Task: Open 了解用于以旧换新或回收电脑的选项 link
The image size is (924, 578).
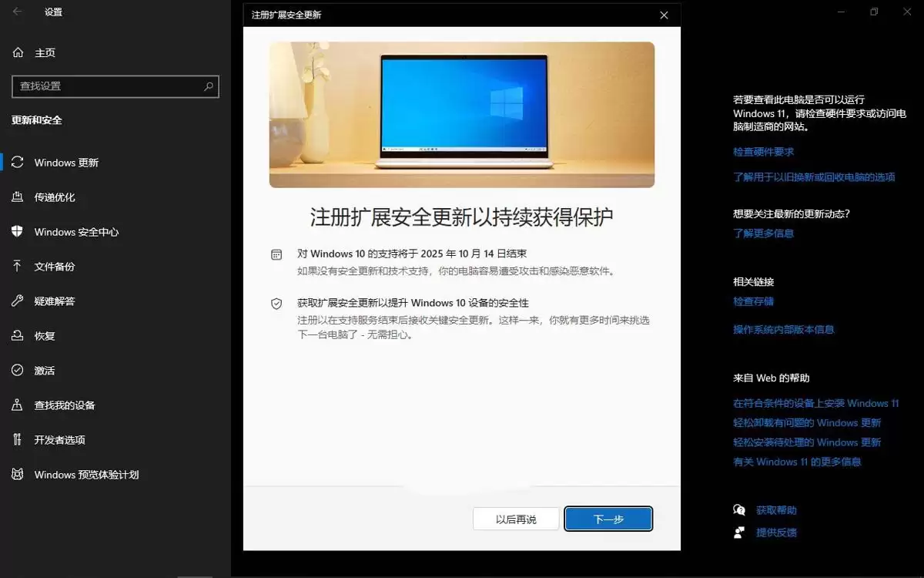Action: [814, 176]
